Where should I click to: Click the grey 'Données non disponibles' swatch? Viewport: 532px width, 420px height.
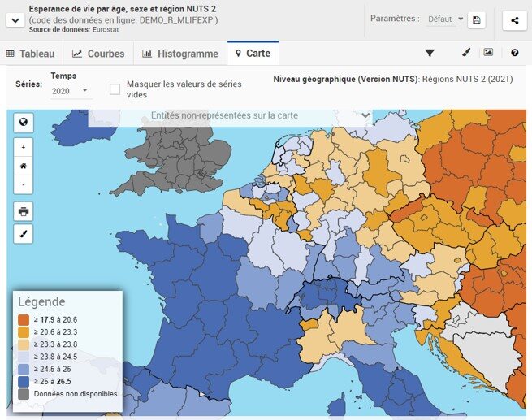pyautogui.click(x=24, y=394)
